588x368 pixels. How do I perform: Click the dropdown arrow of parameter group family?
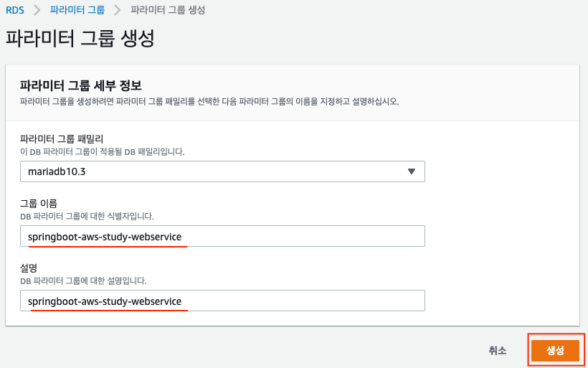coord(412,171)
